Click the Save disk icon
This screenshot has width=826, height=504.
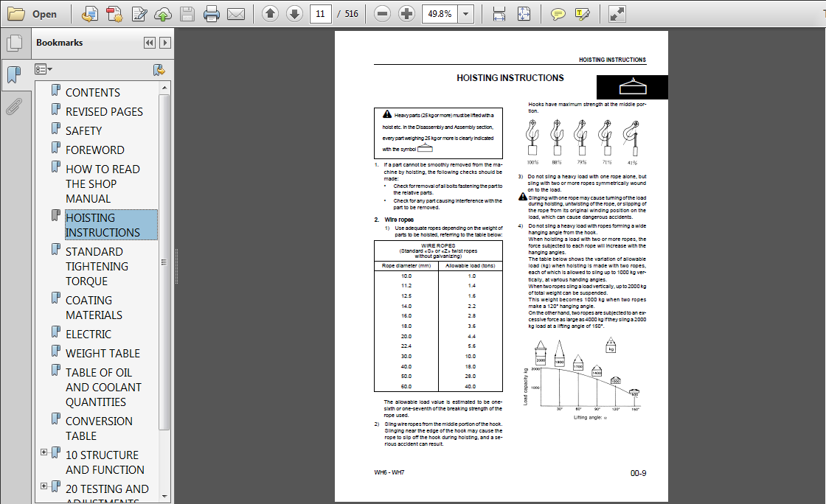pyautogui.click(x=187, y=14)
